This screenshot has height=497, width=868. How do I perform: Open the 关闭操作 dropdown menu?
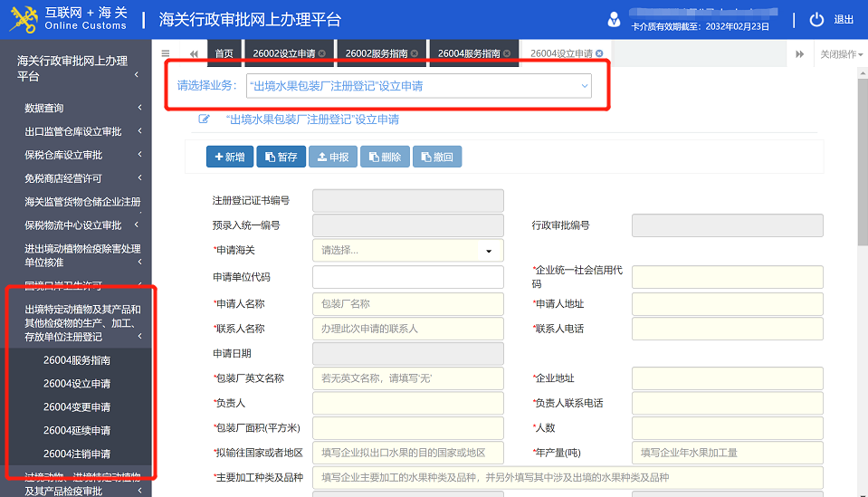click(842, 53)
